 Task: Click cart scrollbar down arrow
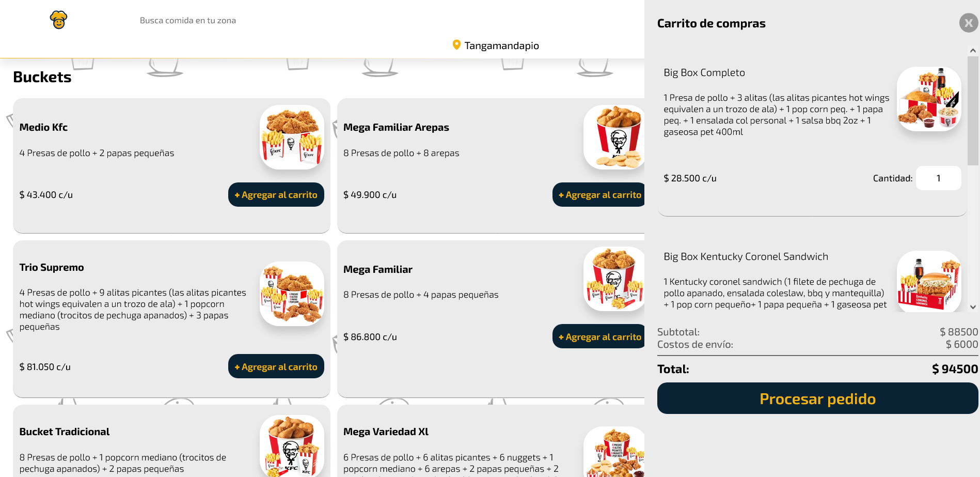click(x=973, y=307)
